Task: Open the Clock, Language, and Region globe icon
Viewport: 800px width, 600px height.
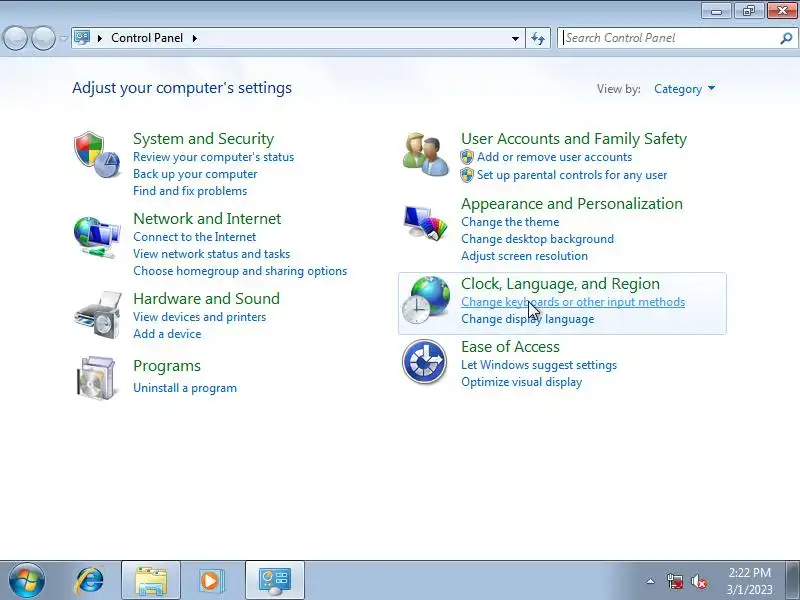Action: click(426, 300)
